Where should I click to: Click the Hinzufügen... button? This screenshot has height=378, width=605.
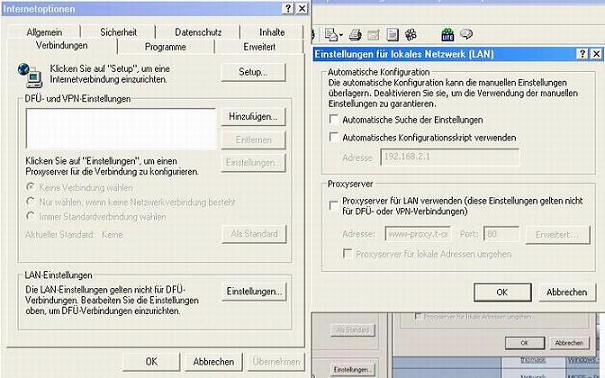click(x=253, y=116)
